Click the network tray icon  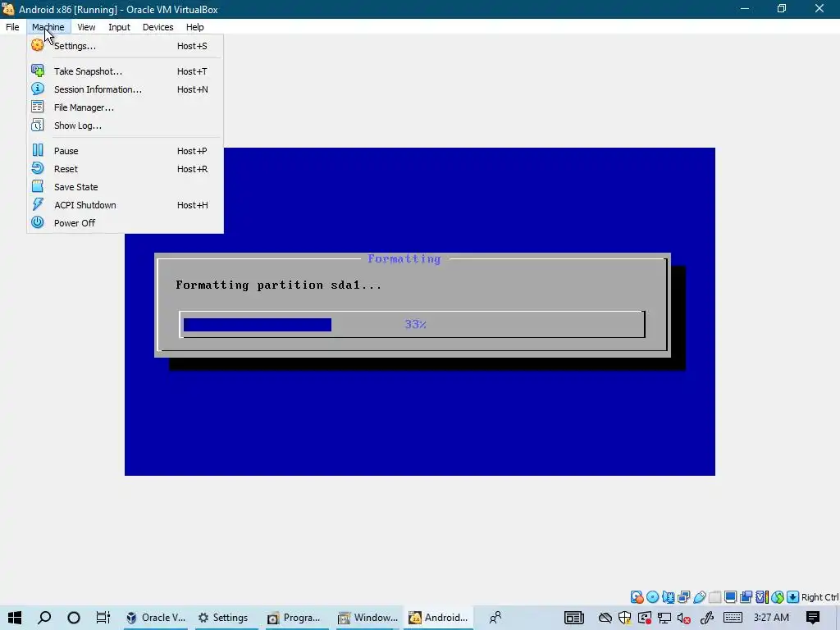coord(664,618)
